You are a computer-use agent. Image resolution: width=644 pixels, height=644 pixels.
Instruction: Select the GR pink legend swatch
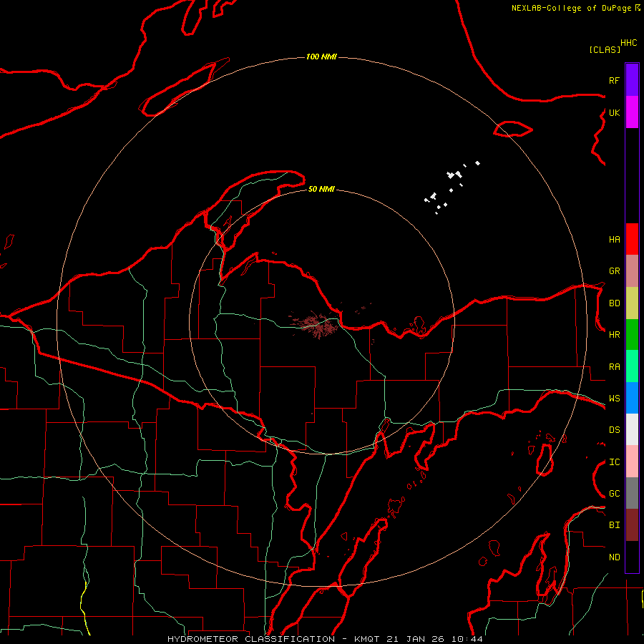(x=632, y=271)
